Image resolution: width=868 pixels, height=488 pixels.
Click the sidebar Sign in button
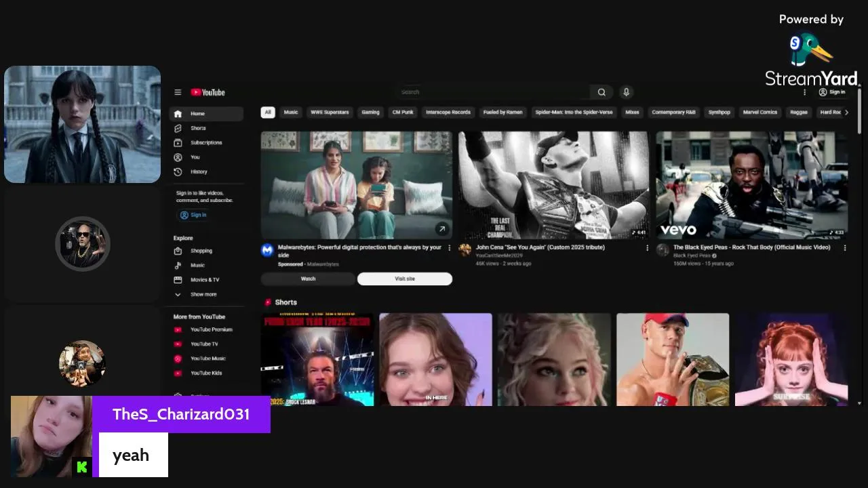(193, 215)
